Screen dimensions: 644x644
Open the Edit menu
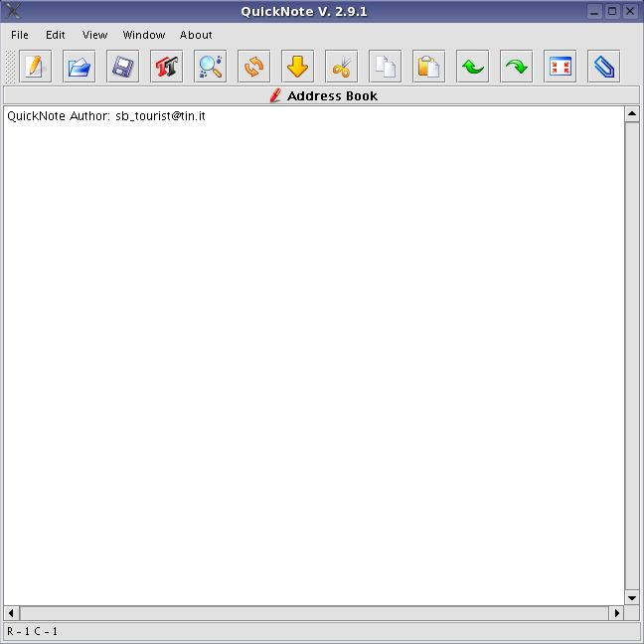[x=56, y=35]
